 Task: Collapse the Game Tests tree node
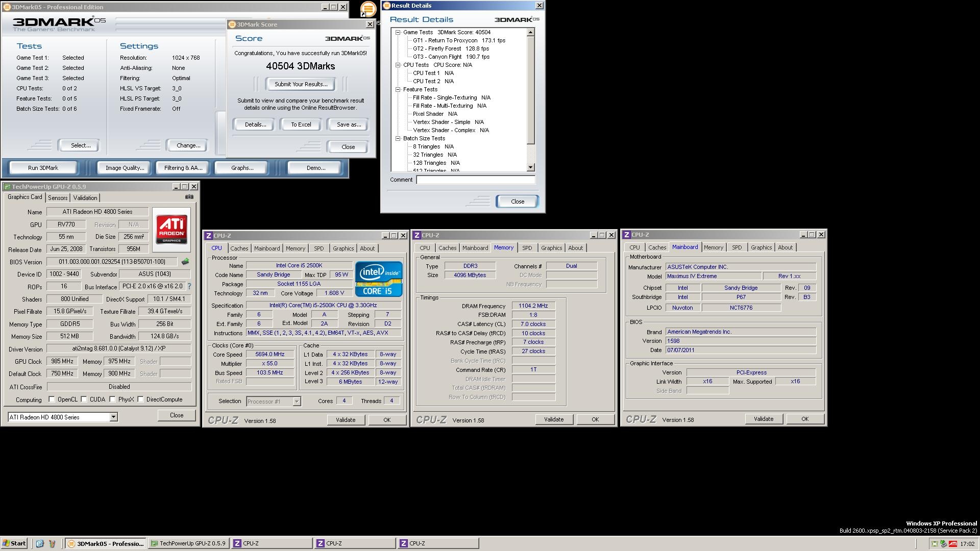pos(398,32)
